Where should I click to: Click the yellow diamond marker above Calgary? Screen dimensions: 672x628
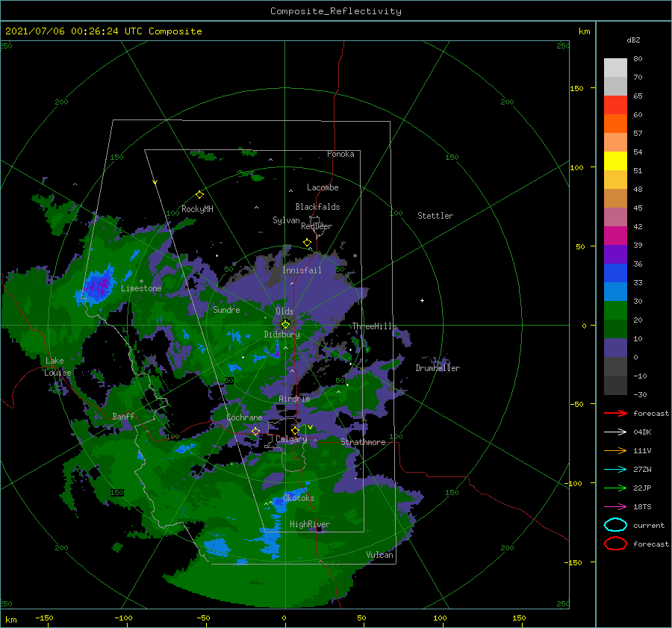pyautogui.click(x=295, y=430)
